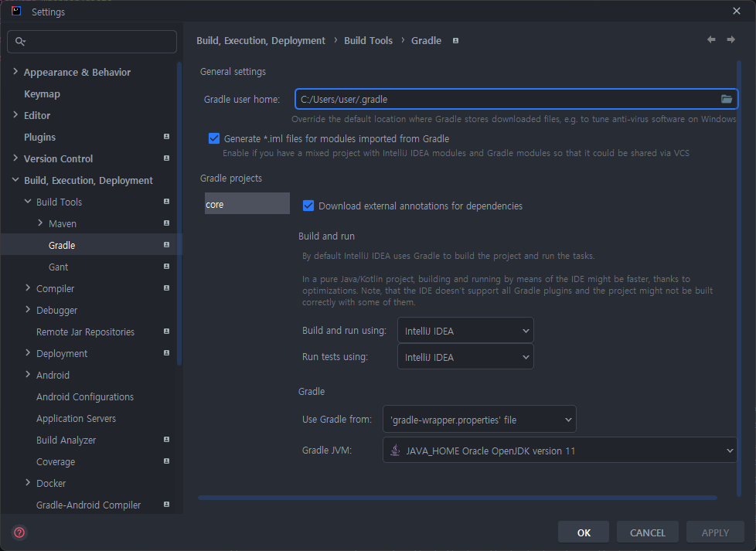Select Gradle-Android Compiler settings
This screenshot has width=756, height=551.
(89, 505)
